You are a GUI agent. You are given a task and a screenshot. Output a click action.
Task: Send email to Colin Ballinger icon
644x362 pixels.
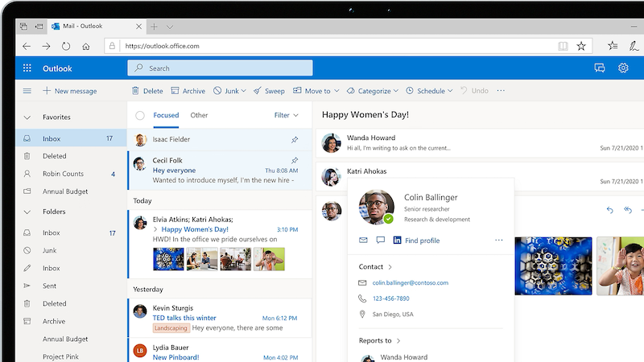pyautogui.click(x=363, y=240)
